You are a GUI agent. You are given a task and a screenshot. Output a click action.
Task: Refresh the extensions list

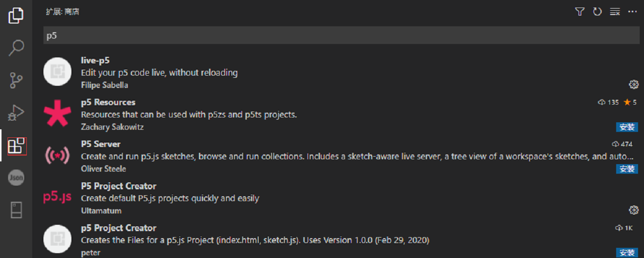click(597, 11)
